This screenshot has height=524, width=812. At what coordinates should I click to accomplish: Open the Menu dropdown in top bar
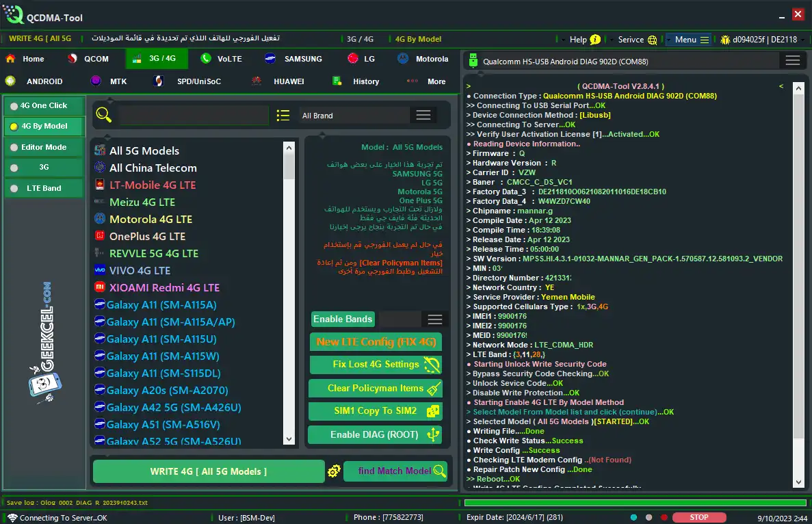[x=689, y=40]
